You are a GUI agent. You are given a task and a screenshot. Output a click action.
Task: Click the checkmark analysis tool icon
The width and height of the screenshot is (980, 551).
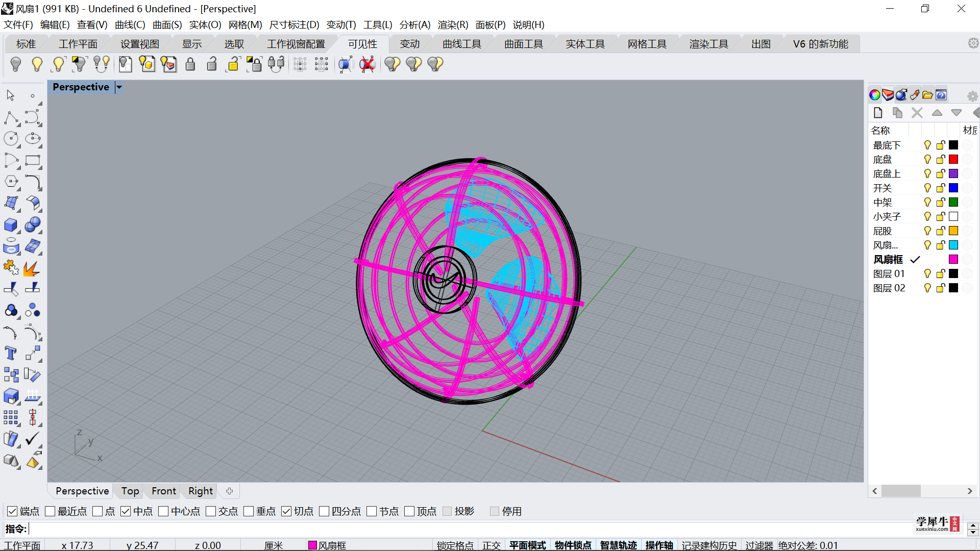pyautogui.click(x=33, y=439)
